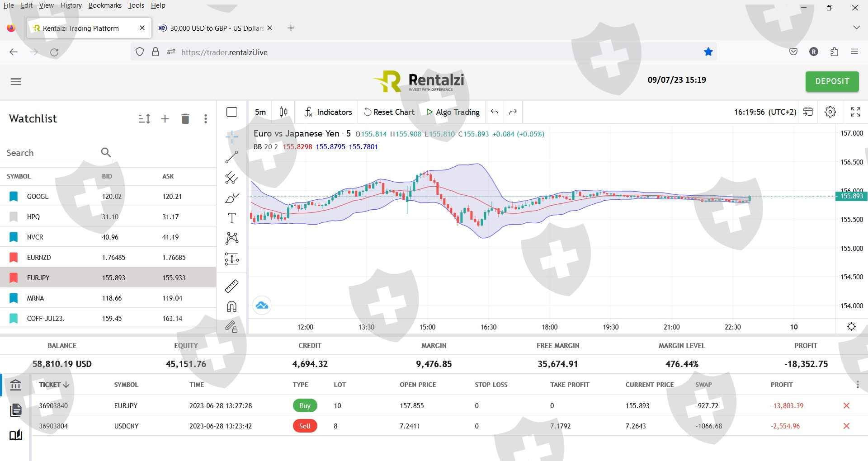This screenshot has width=868, height=461.
Task: Select the trend line drawing tool
Action: pos(231,157)
